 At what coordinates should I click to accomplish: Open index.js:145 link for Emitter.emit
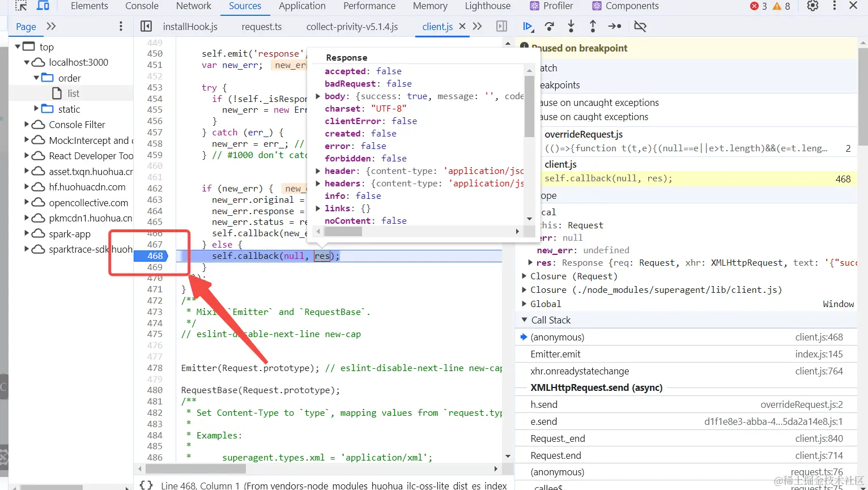[819, 354]
